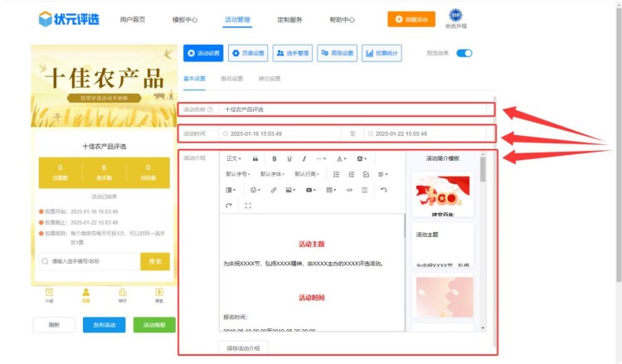Open the text color picker dropdown
622x364 pixels.
point(343,158)
